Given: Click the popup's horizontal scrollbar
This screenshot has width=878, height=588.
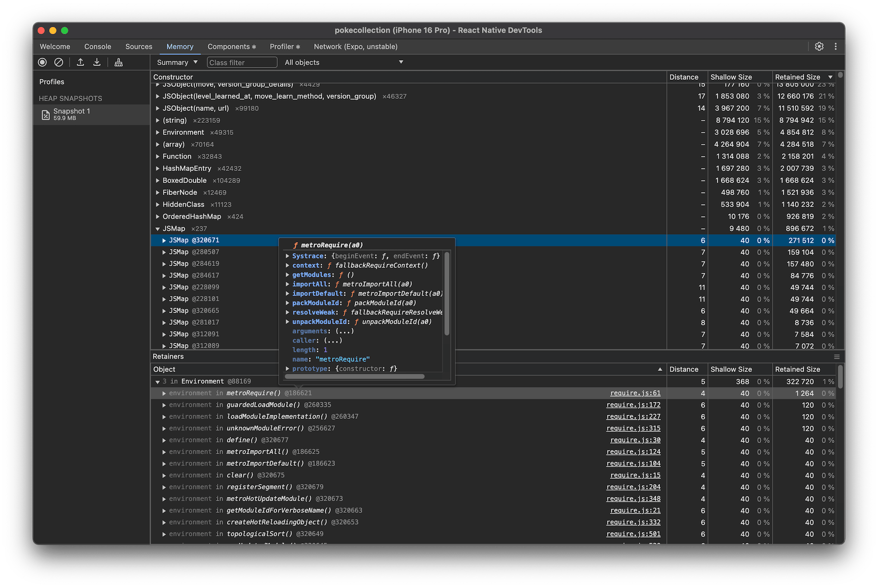Looking at the screenshot, I should tap(354, 376).
